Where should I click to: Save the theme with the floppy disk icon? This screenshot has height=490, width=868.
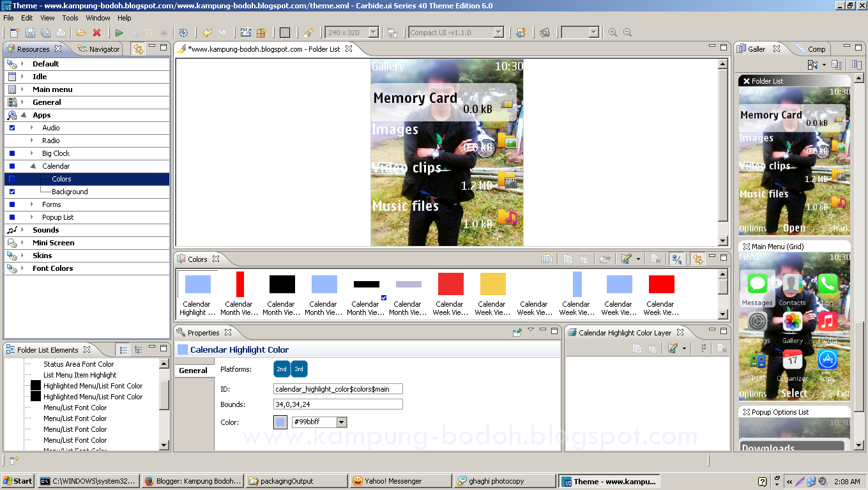pyautogui.click(x=30, y=33)
